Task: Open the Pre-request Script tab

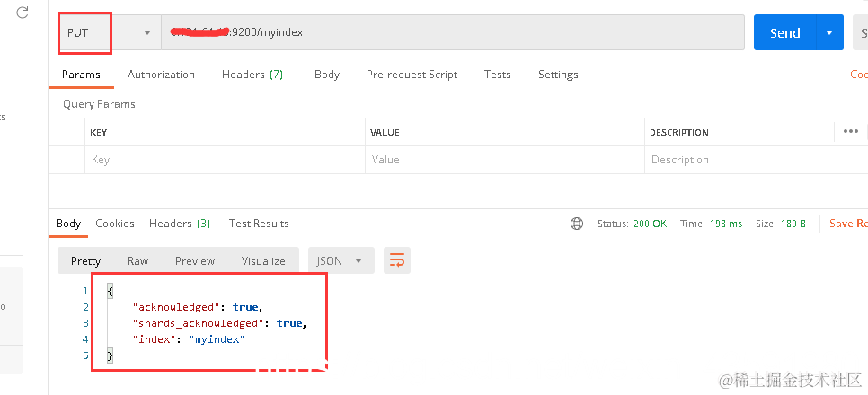Action: point(412,75)
